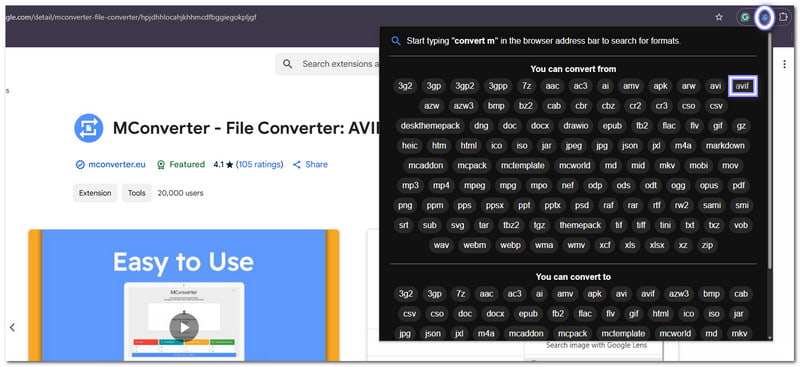Select the azw format chip
The height and width of the screenshot is (367, 800).
click(x=432, y=106)
